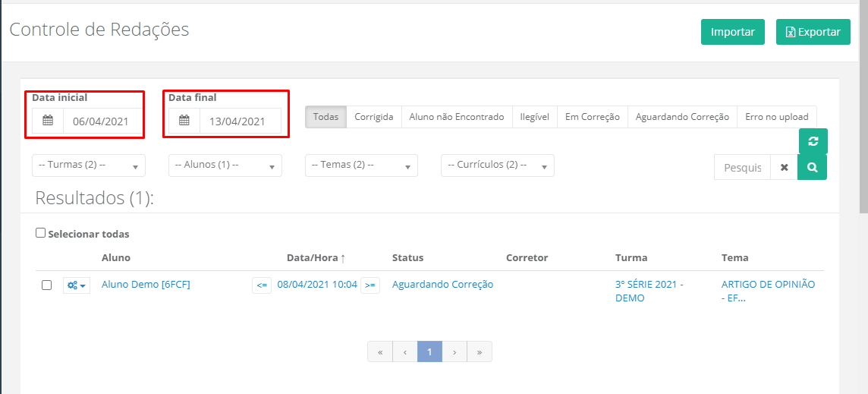The height and width of the screenshot is (394, 868).
Task: Click the magnifier search icon button
Action: click(812, 168)
